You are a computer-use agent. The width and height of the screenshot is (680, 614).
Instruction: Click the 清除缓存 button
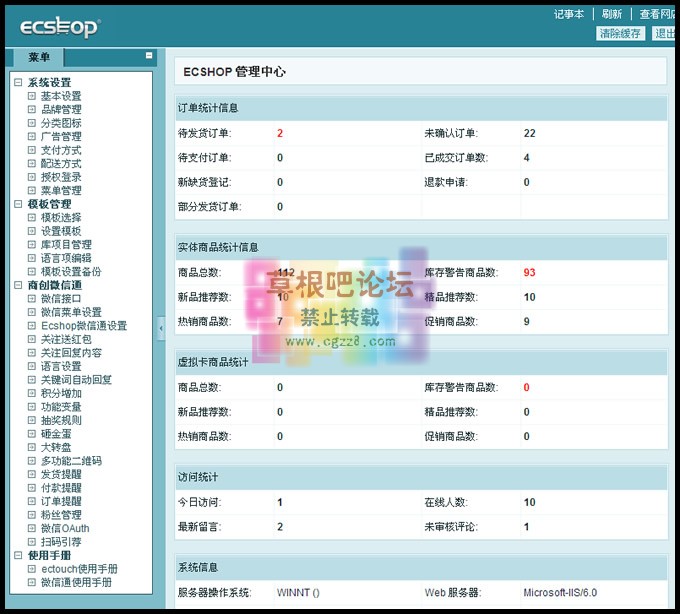click(620, 33)
